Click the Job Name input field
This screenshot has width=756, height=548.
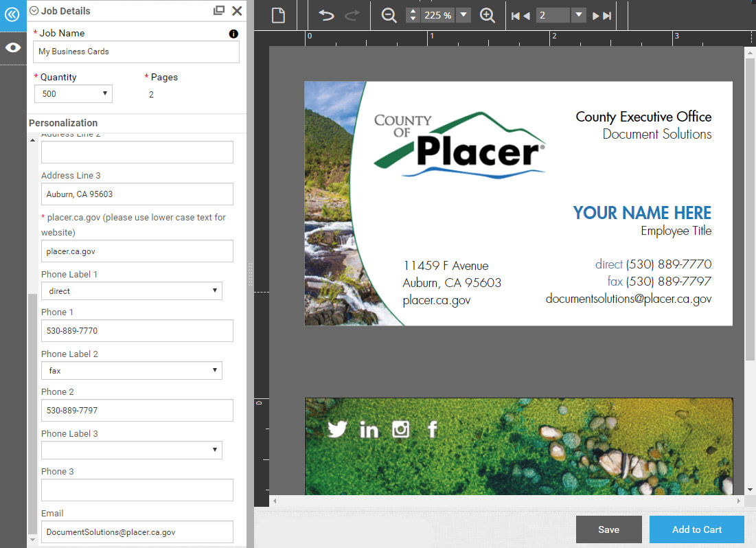coord(136,52)
